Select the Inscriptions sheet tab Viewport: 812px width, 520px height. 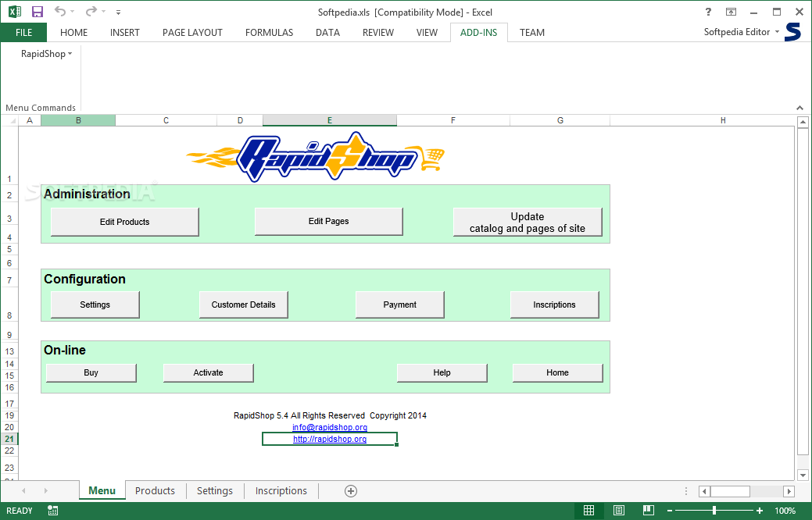[281, 490]
